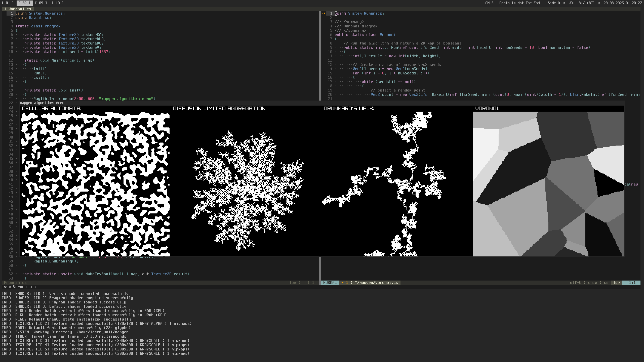Click the CELLULAR AUTOMATA: heading
Image resolution: width=644 pixels, height=362 pixels.
[52, 108]
